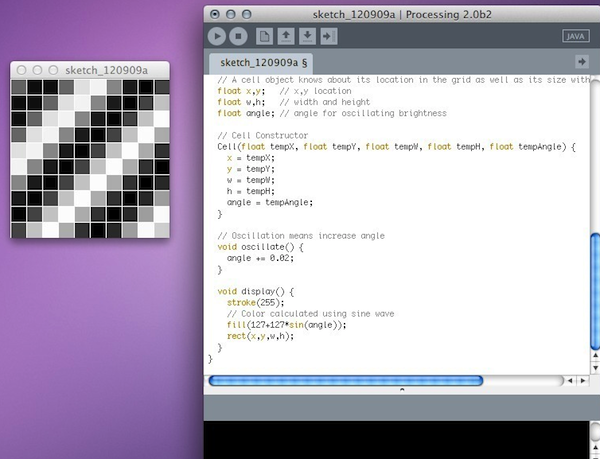Image resolution: width=600 pixels, height=459 pixels.
Task: Open a sketch using the up-arrow icon
Action: coord(286,36)
